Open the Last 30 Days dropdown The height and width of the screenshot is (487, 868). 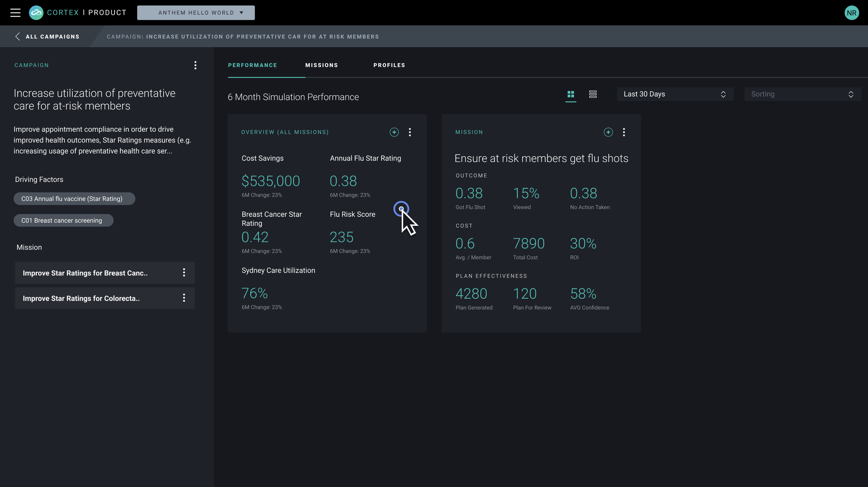click(675, 94)
